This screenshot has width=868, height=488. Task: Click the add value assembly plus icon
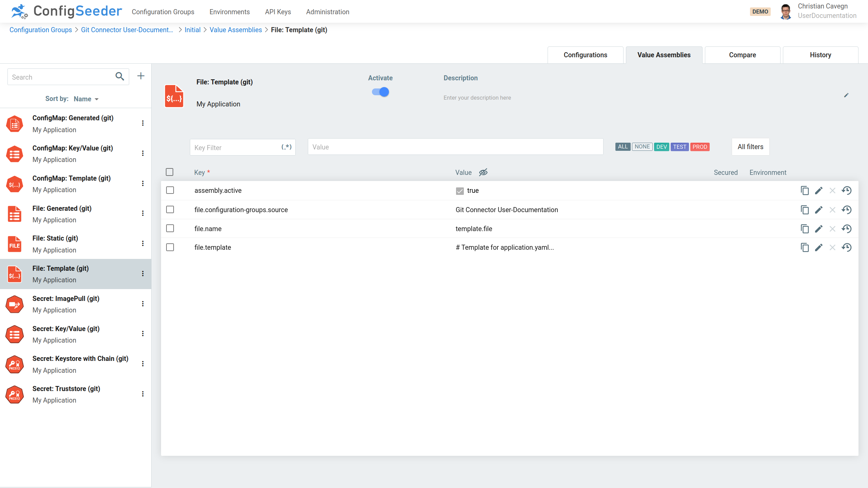coord(141,76)
